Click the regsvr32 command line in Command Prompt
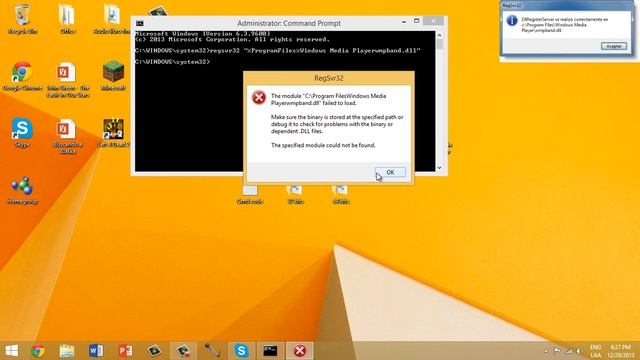Viewport: 640px width, 360px height. (x=278, y=51)
